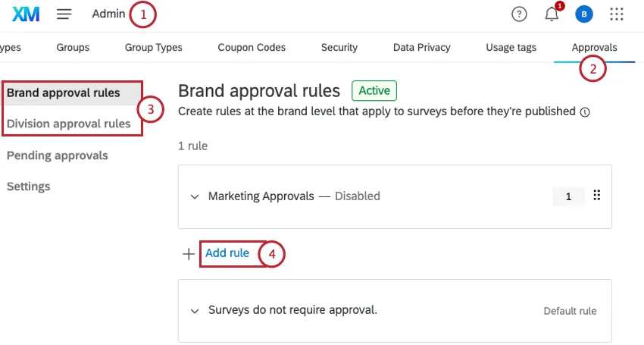Click the XM logo icon

pos(27,14)
